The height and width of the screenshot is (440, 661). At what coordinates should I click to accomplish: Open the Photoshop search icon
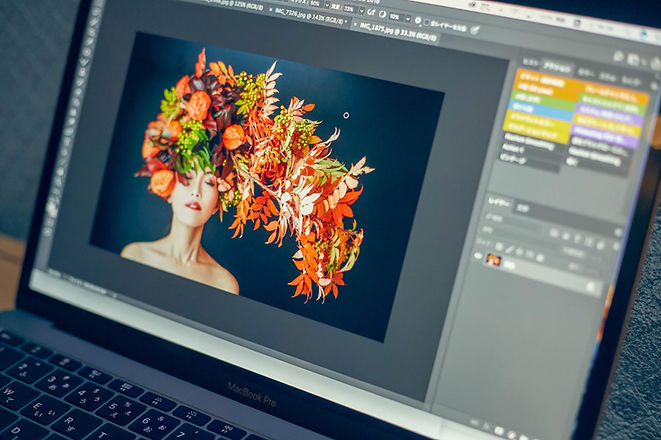tap(618, 56)
